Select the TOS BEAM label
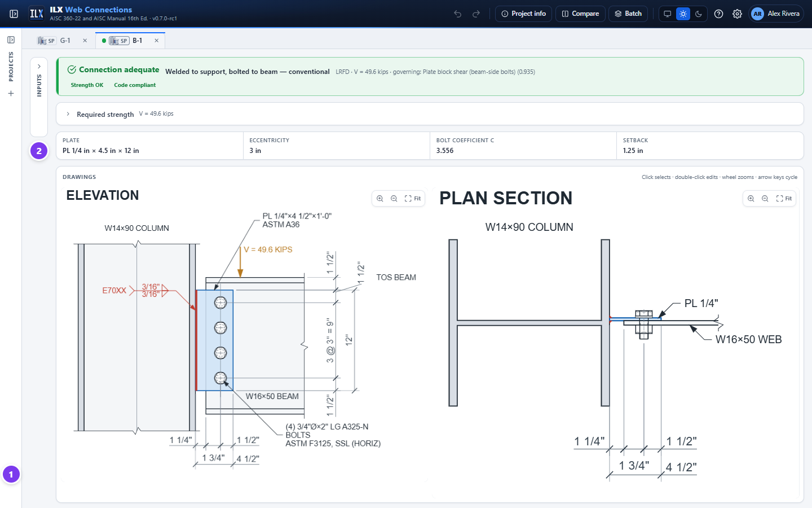 pos(396,277)
